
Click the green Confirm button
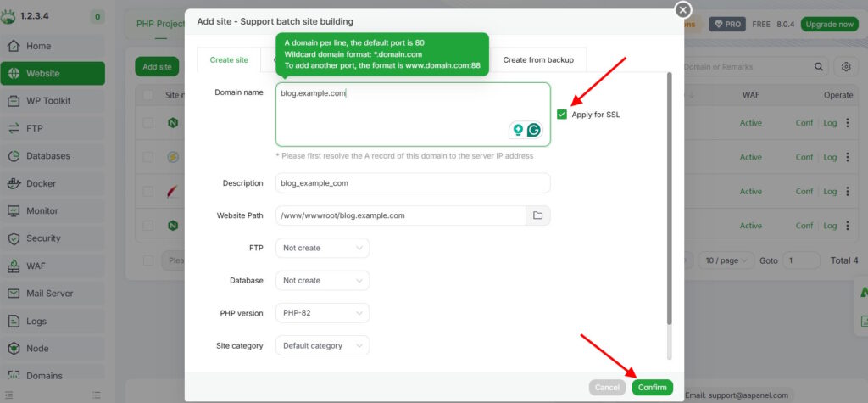[x=652, y=388]
